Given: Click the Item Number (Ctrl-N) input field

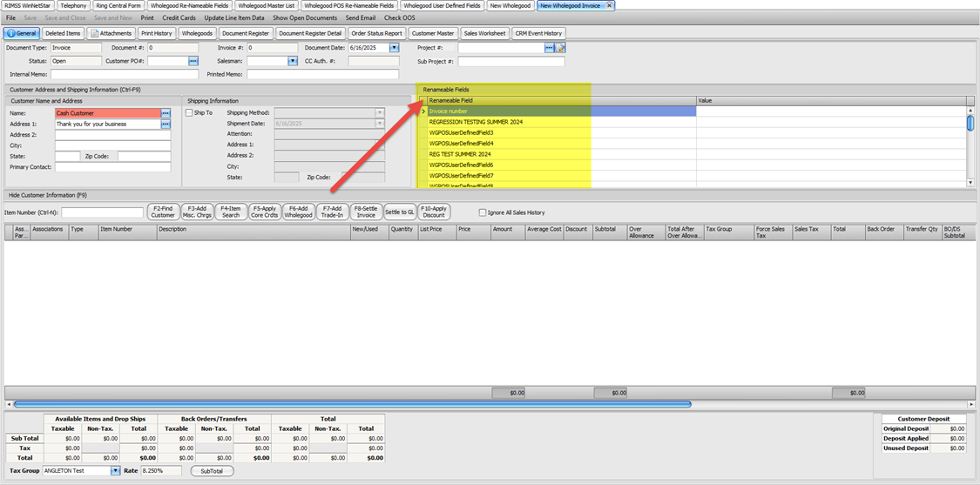Looking at the screenshot, I should [103, 212].
